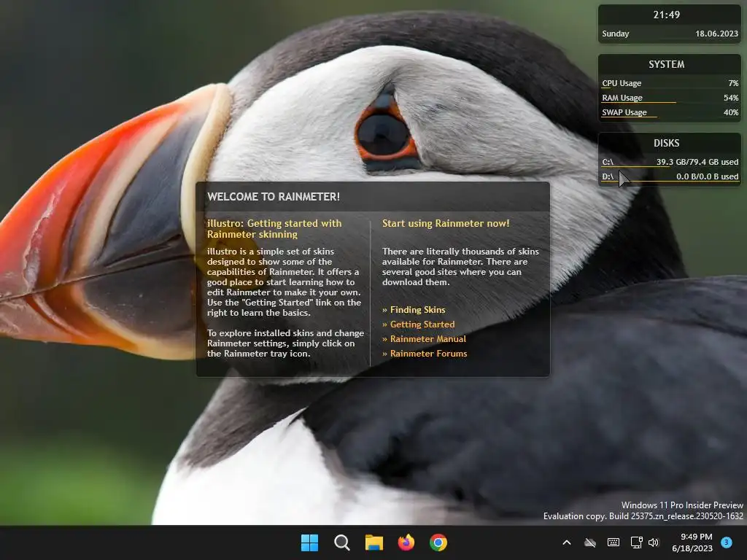Click the illustro: Getting started heading

pyautogui.click(x=274, y=228)
